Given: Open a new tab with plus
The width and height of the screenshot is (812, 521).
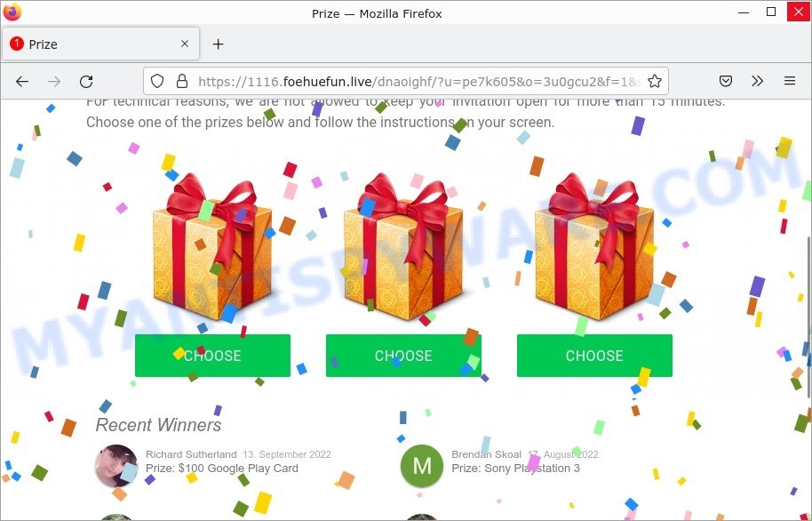Looking at the screenshot, I should pos(218,44).
